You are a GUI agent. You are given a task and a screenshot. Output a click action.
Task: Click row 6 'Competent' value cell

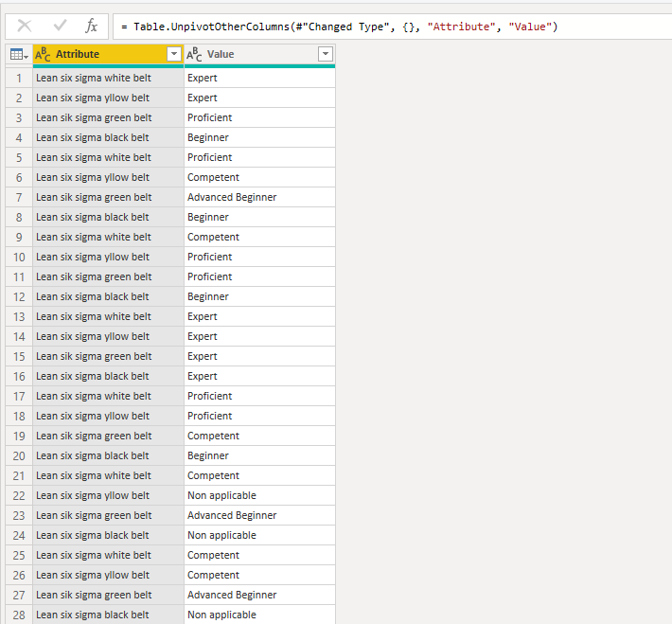[x=259, y=178]
